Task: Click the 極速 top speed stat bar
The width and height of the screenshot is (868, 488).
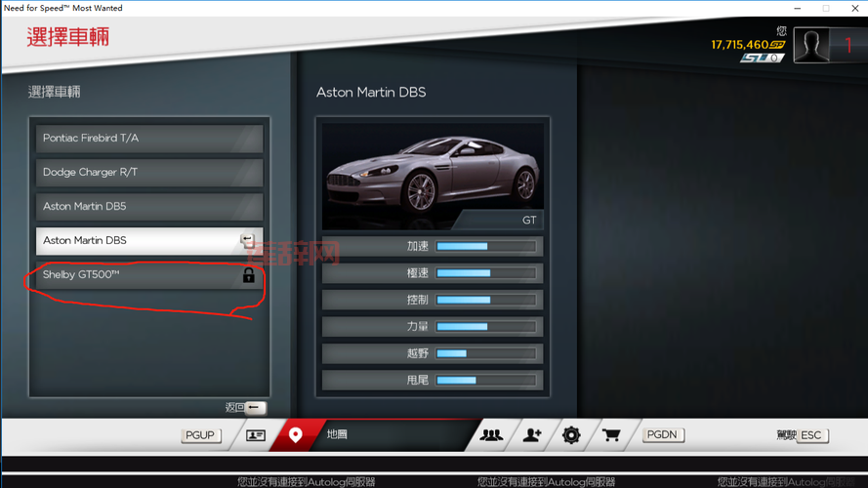Action: 486,273
